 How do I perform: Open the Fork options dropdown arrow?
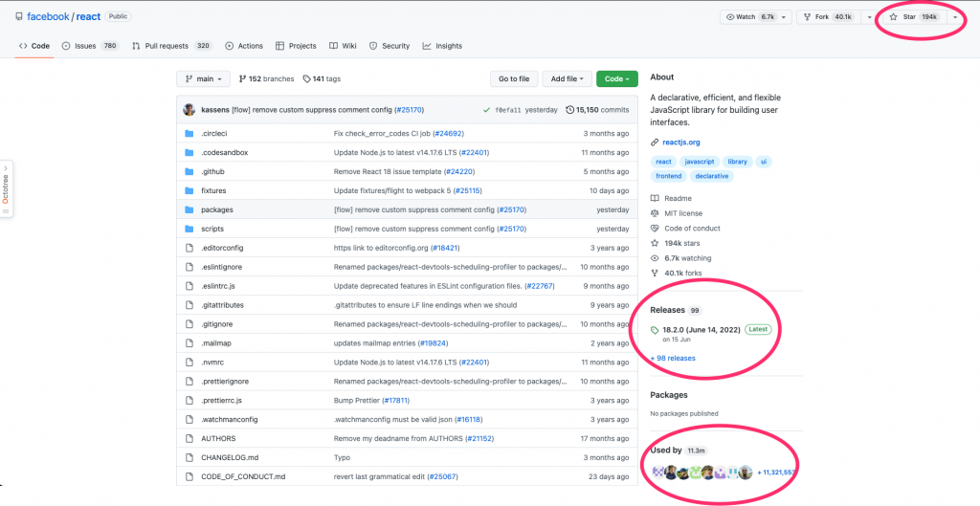pyautogui.click(x=869, y=17)
